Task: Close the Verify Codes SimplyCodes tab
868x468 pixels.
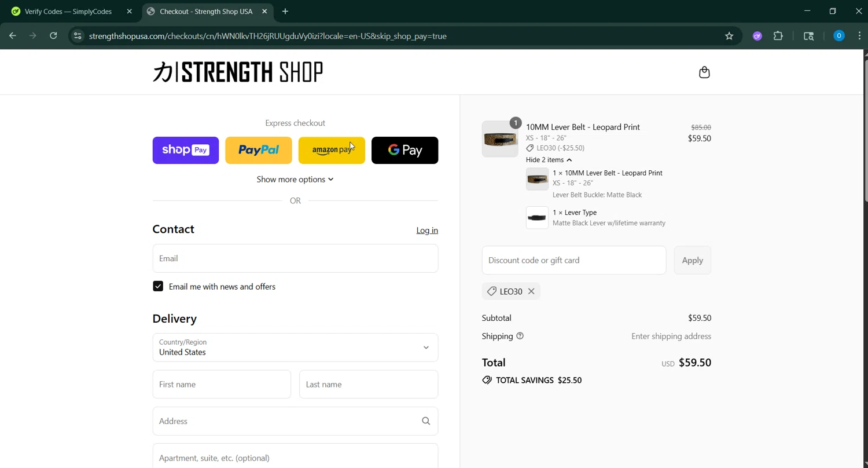Action: click(x=129, y=11)
